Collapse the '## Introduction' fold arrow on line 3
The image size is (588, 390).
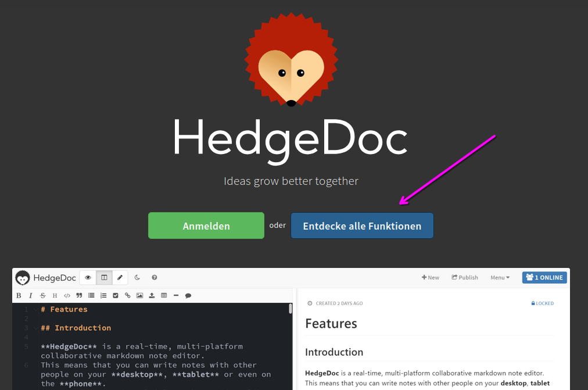(x=36, y=328)
